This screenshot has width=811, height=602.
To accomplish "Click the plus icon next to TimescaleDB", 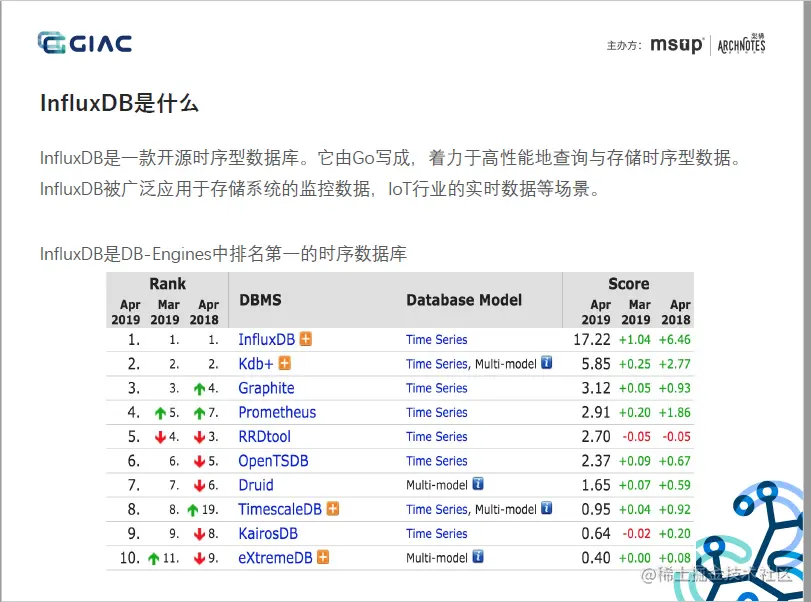I will pyautogui.click(x=333, y=509).
